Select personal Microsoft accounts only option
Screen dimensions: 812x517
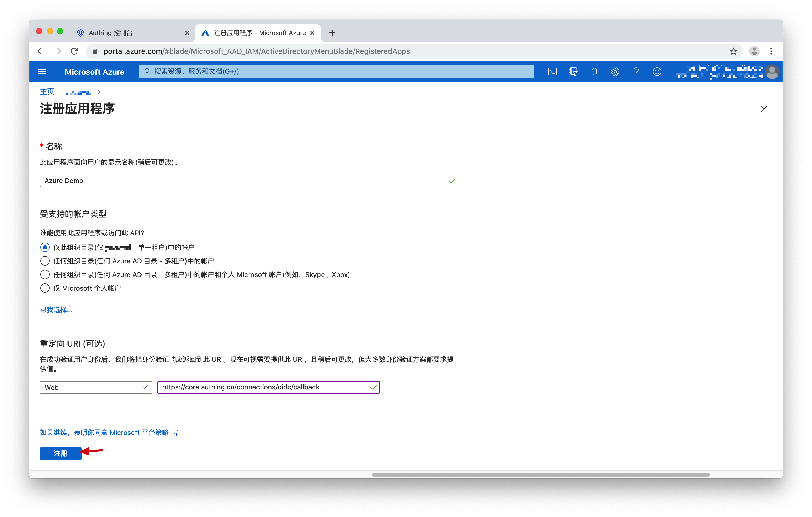(x=45, y=288)
